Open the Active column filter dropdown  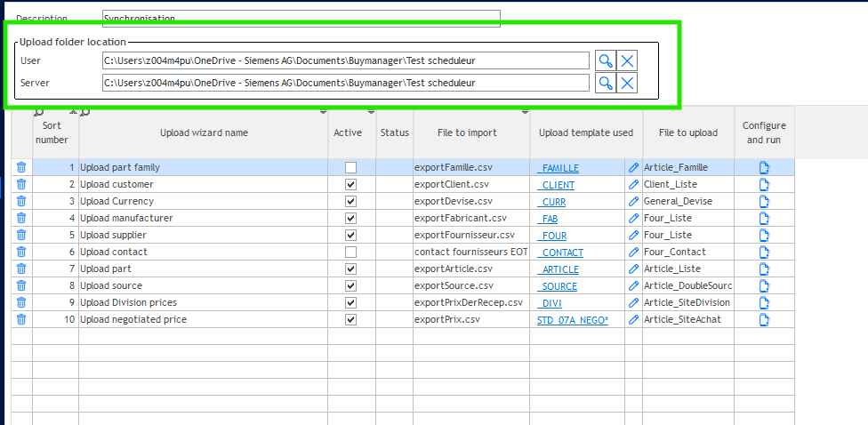(371, 112)
